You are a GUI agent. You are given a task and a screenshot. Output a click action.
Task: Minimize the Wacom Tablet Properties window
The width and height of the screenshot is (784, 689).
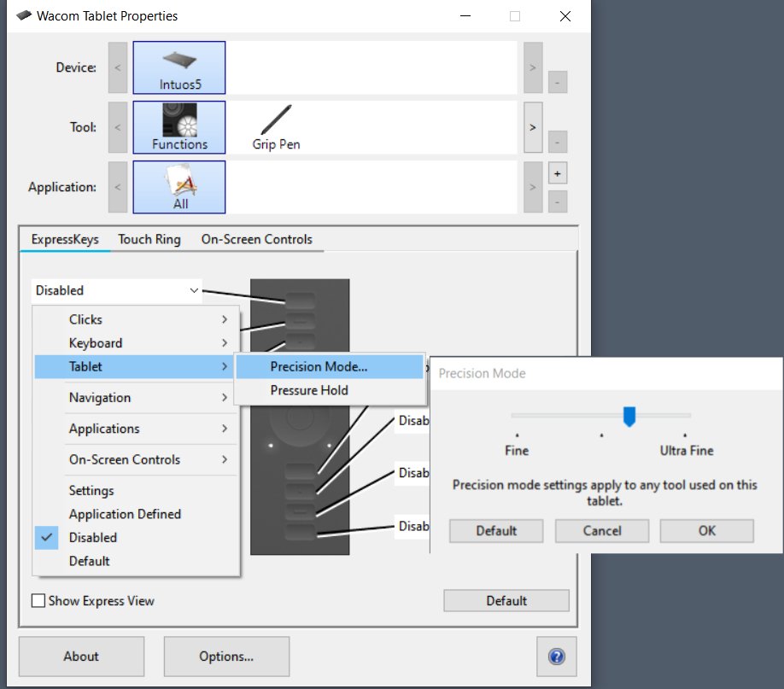465,16
